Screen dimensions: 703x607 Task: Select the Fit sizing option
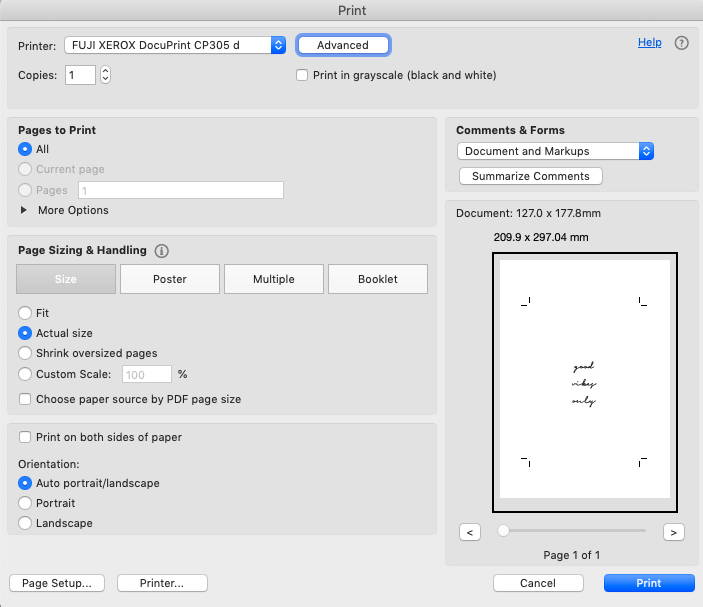point(25,312)
